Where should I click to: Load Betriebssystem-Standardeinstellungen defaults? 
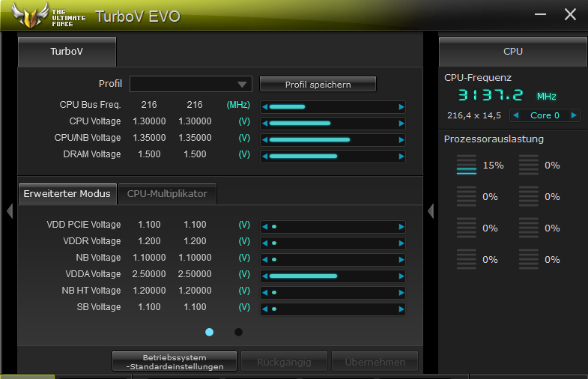tap(175, 362)
